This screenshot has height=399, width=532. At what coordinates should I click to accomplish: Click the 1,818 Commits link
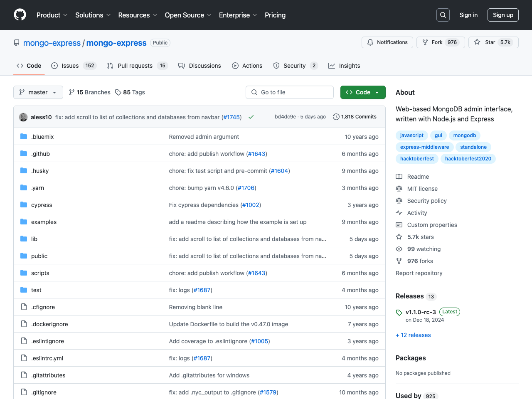point(355,117)
